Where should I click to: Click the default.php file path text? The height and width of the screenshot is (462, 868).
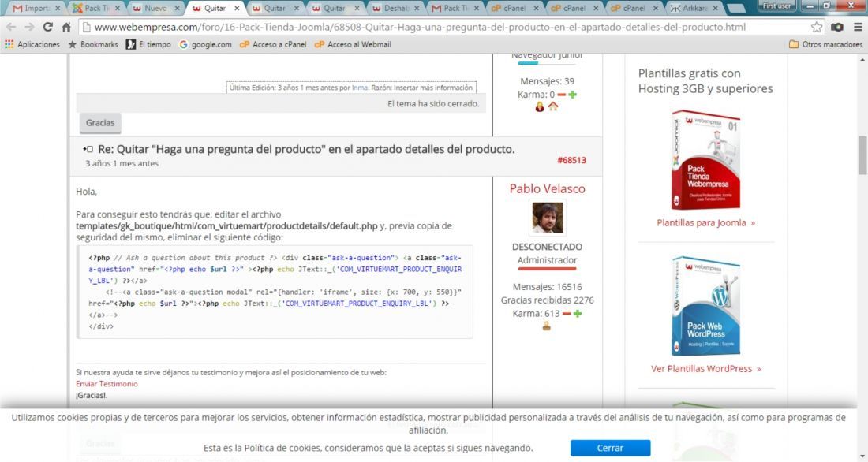click(x=226, y=225)
